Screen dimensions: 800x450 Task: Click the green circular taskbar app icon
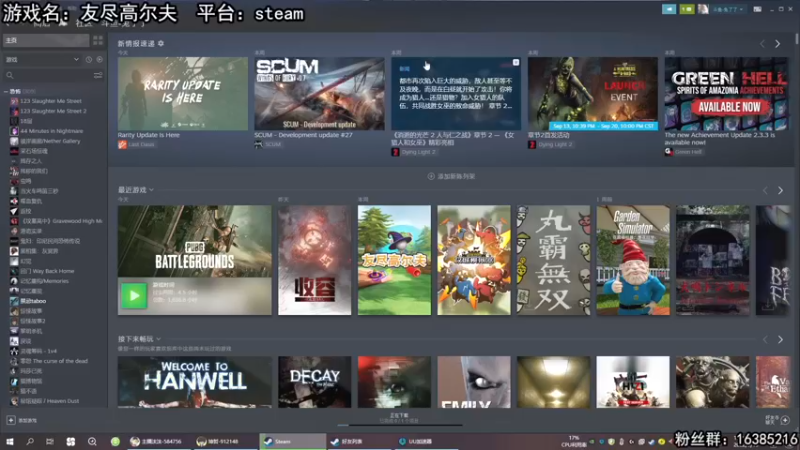pyautogui.click(x=115, y=441)
